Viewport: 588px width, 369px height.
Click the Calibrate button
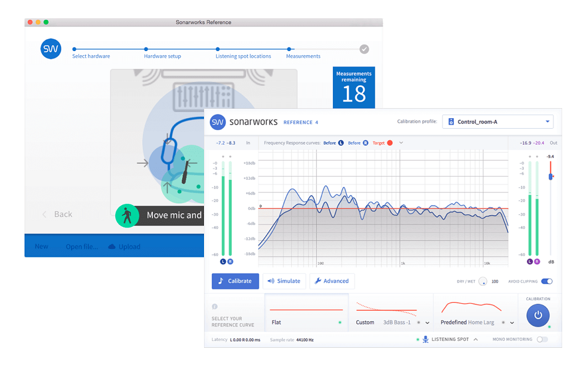(235, 281)
